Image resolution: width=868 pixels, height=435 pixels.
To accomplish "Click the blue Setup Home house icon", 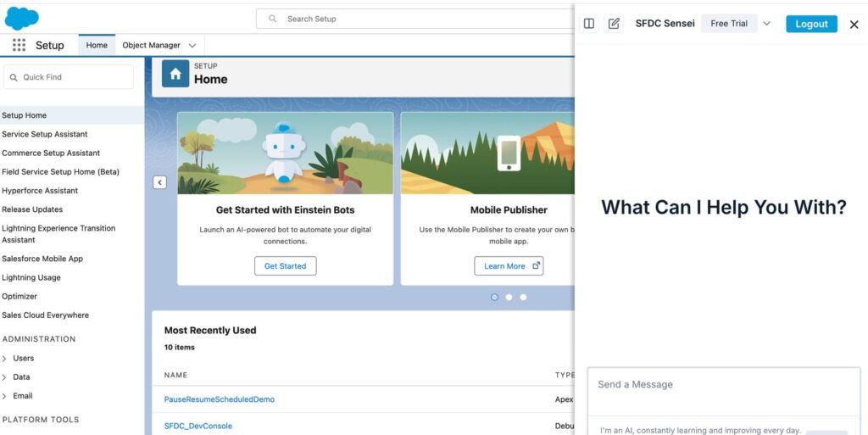I will coord(175,74).
